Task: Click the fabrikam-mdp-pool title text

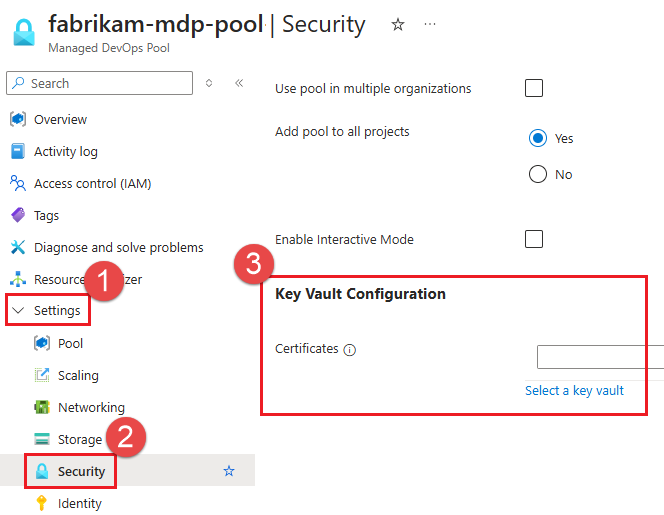Action: click(155, 24)
